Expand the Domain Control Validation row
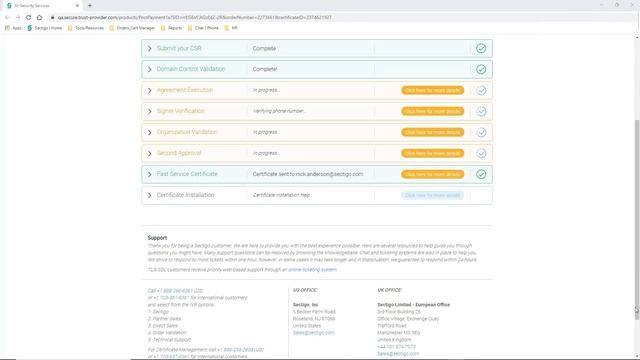This screenshot has height=360, width=640. [x=149, y=69]
